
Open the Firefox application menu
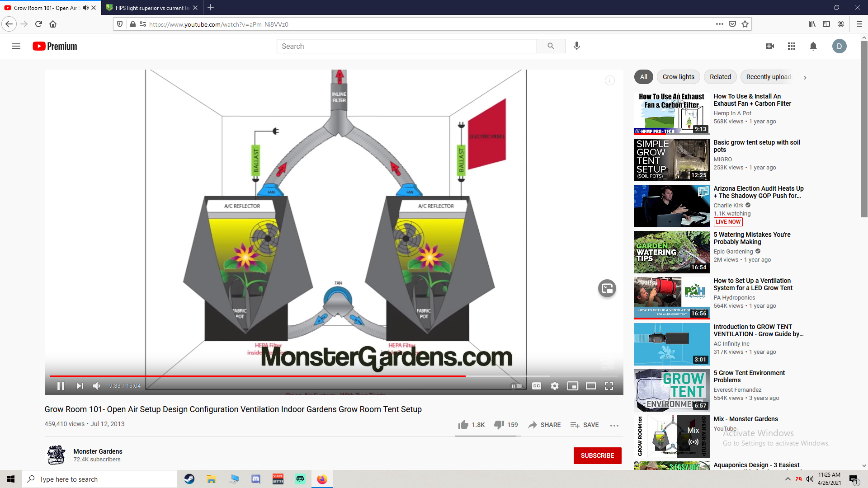pyautogui.click(x=859, y=24)
